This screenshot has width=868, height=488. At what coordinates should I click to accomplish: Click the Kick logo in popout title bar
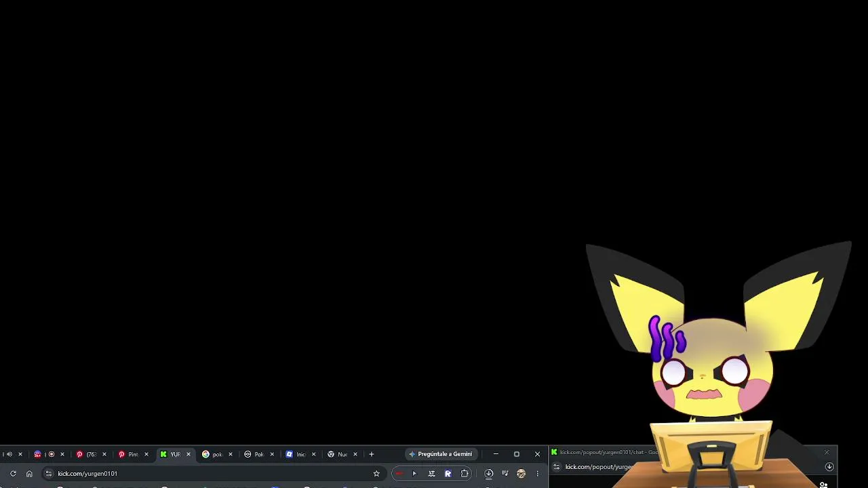554,452
